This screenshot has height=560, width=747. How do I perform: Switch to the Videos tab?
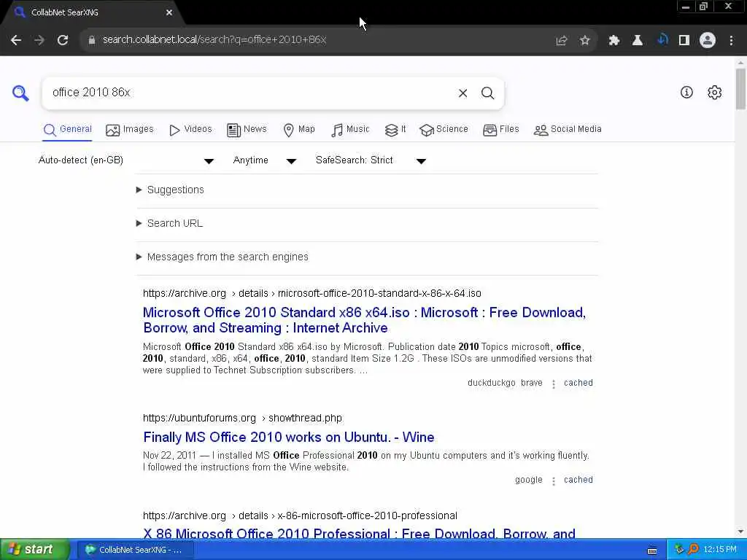190,130
